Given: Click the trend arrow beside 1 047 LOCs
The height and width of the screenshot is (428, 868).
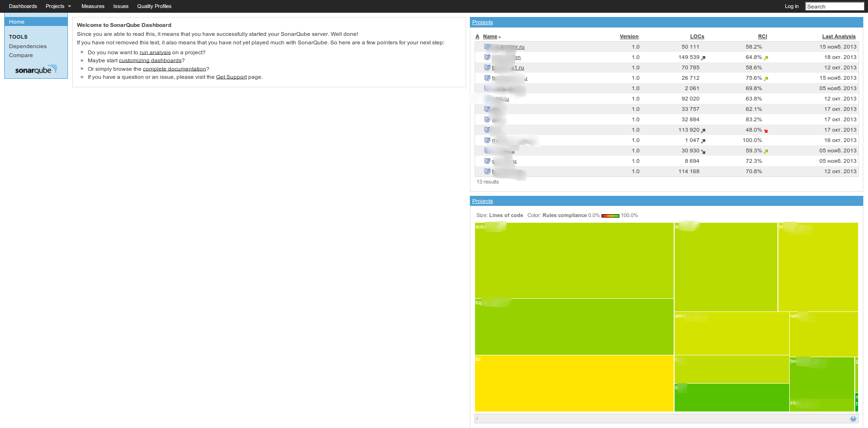Looking at the screenshot, I should point(703,141).
